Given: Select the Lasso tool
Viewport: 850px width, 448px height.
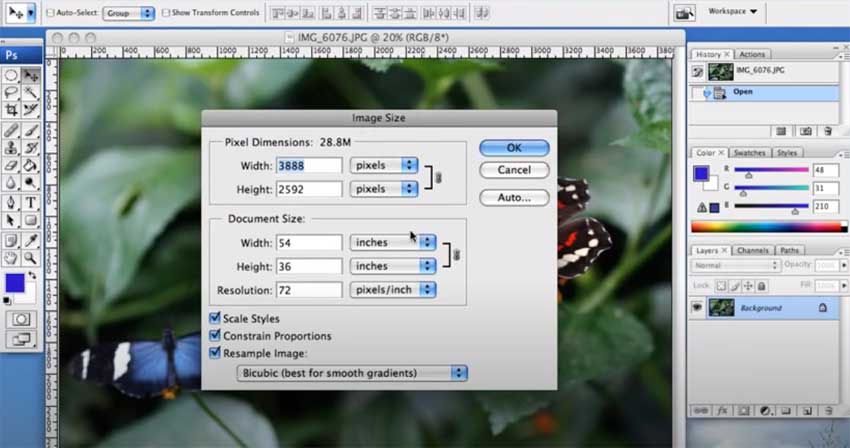Looking at the screenshot, I should coord(11,93).
